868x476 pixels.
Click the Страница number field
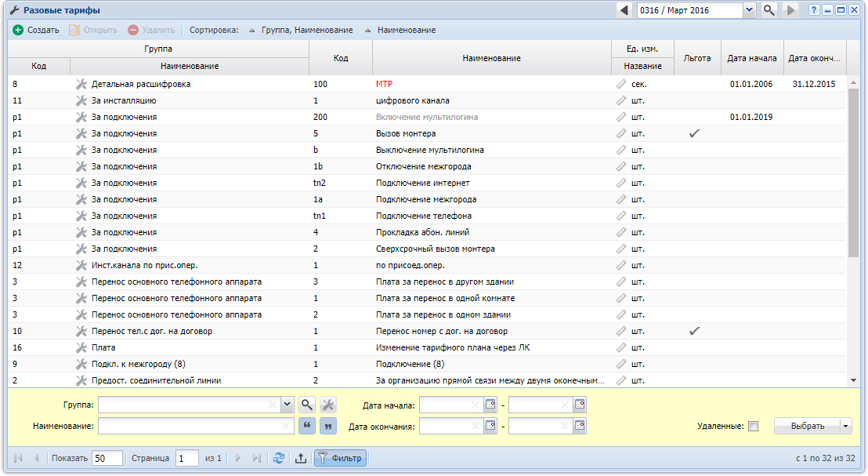click(x=187, y=458)
